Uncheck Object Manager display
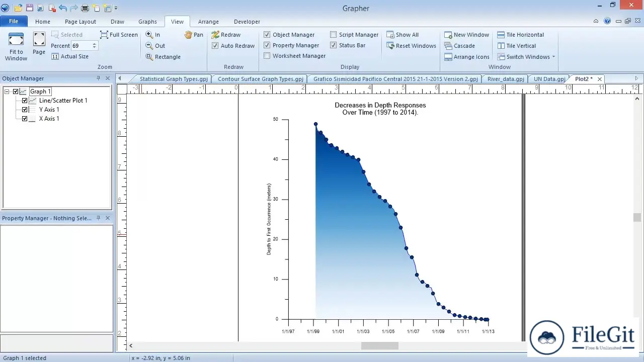This screenshot has width=644, height=362. coord(267,35)
